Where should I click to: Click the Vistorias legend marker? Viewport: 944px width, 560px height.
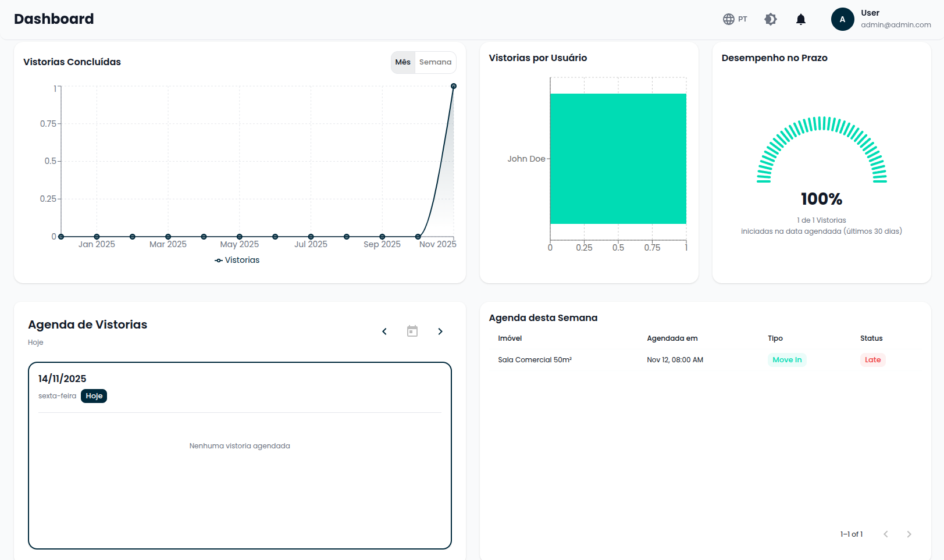(219, 261)
